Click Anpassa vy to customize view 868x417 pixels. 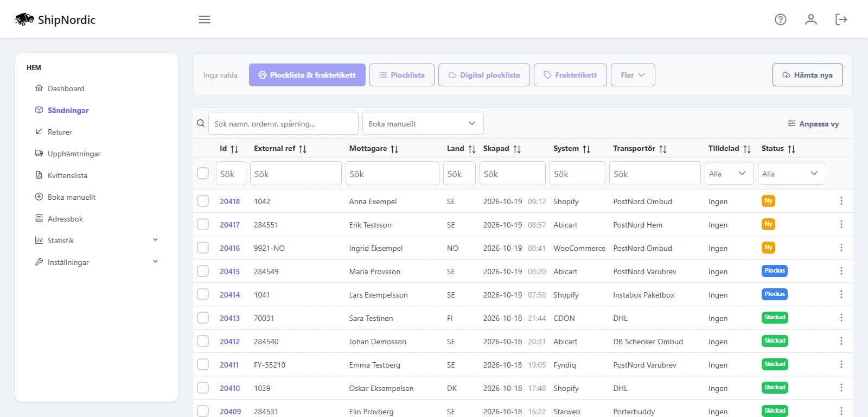click(x=813, y=124)
